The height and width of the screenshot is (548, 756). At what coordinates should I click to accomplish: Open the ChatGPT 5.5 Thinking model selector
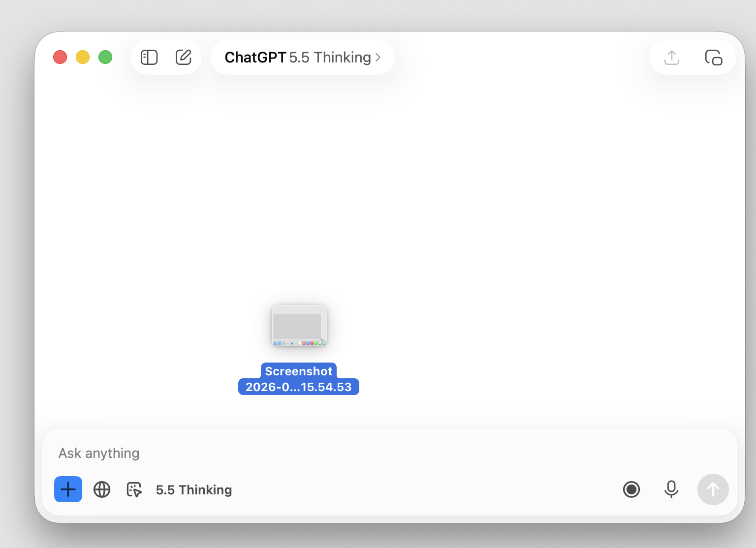pyautogui.click(x=303, y=58)
